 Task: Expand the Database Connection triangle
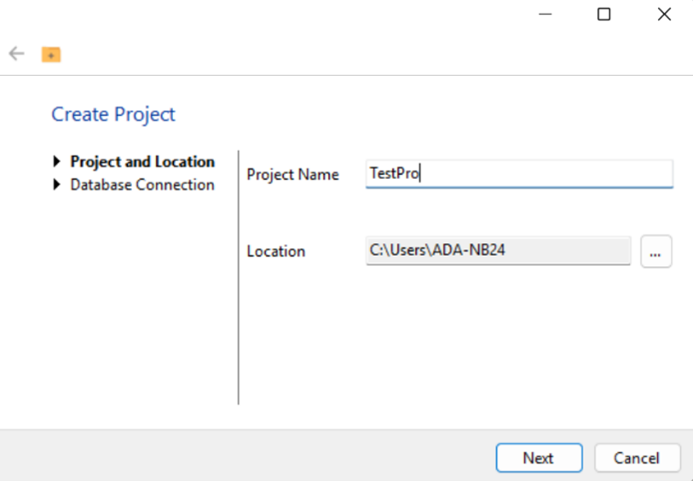click(57, 184)
